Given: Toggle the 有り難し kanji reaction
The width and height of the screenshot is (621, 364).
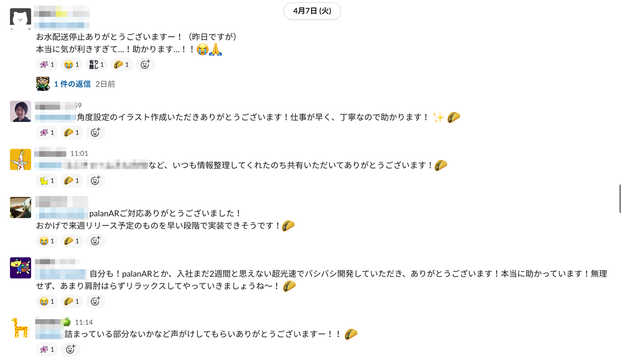Looking at the screenshot, I should (x=97, y=65).
